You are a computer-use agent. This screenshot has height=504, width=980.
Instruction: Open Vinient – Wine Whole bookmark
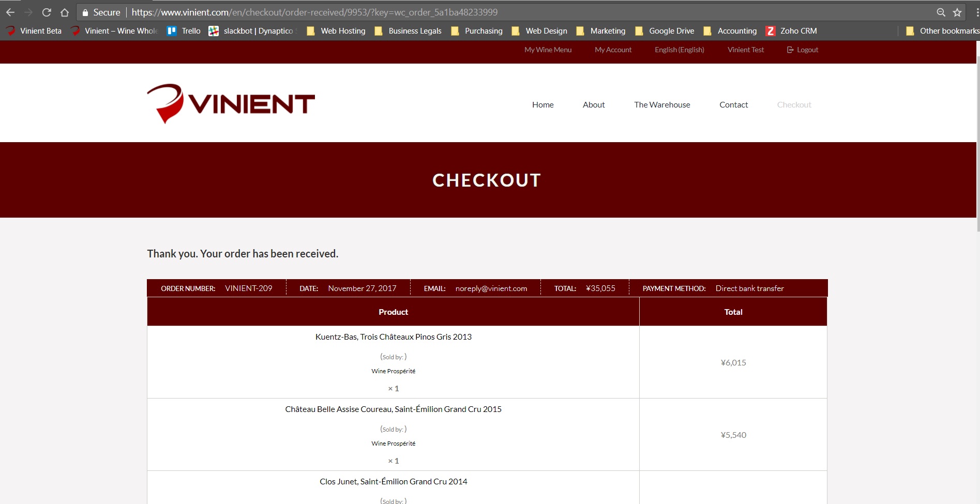[x=114, y=31]
